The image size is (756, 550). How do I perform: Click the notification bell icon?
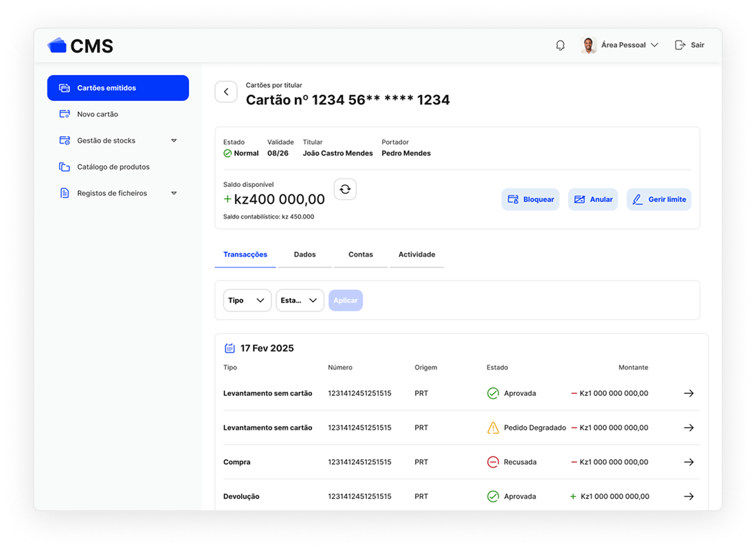560,45
